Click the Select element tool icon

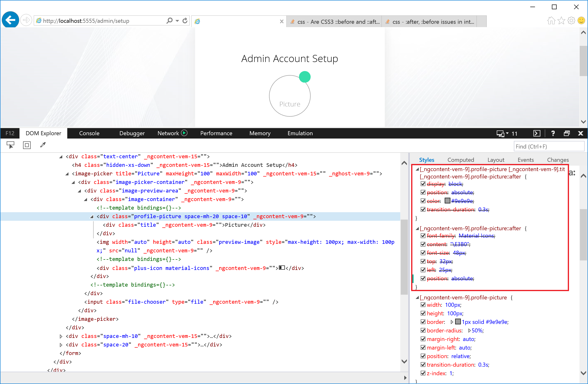(x=10, y=145)
